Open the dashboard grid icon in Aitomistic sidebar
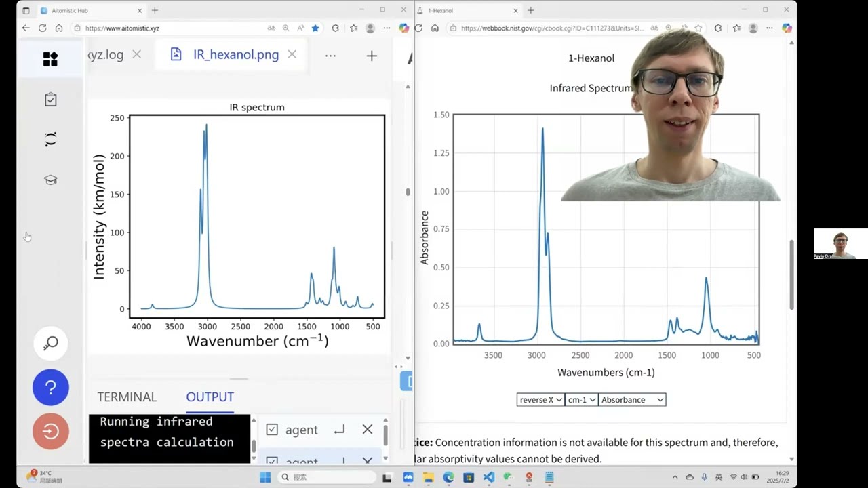The image size is (868, 488). click(x=50, y=59)
